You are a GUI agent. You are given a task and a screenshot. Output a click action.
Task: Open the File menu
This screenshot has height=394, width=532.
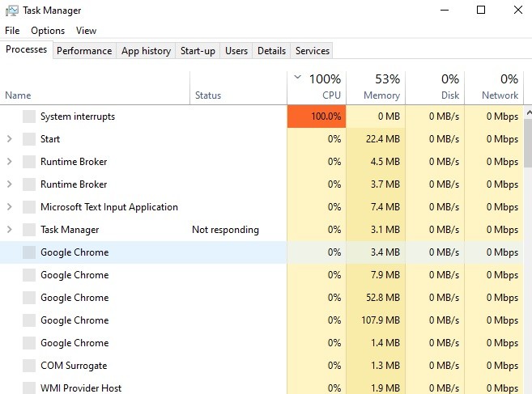tap(12, 31)
